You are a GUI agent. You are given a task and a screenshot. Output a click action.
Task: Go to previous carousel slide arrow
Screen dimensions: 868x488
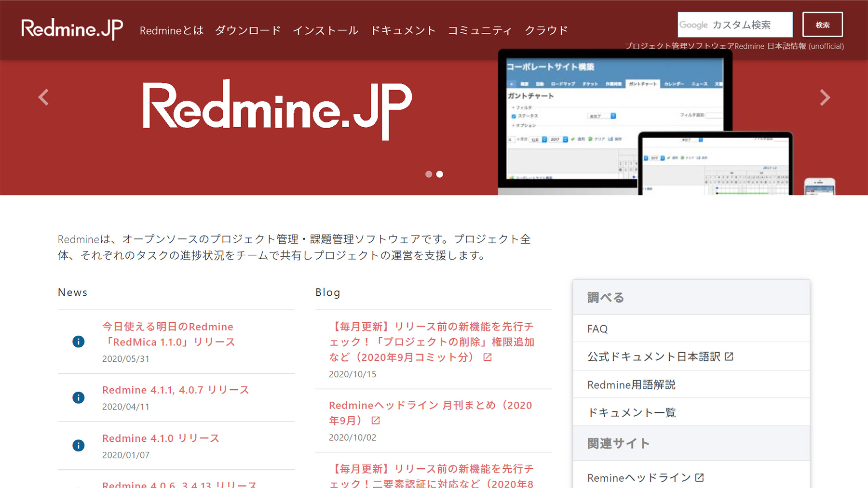coord(43,97)
